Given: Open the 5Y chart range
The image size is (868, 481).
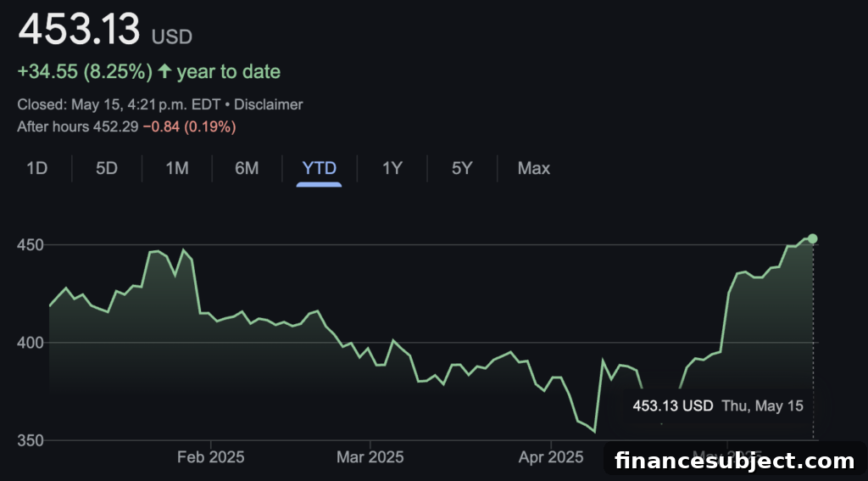Looking at the screenshot, I should pyautogui.click(x=462, y=169).
